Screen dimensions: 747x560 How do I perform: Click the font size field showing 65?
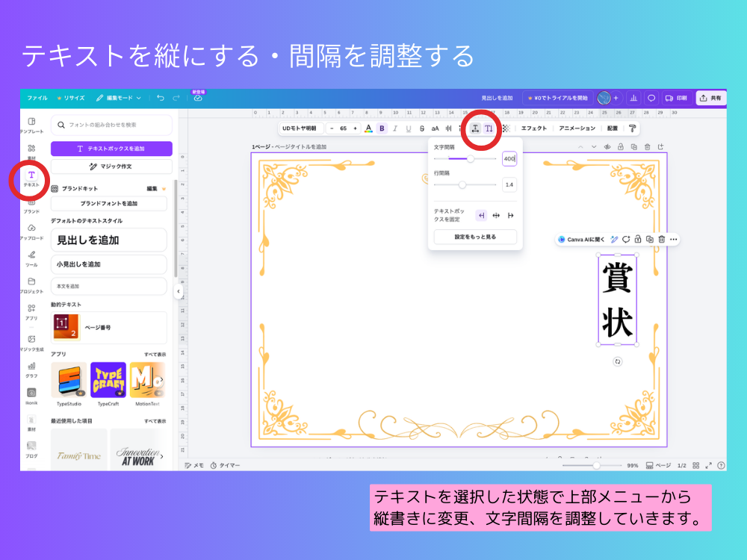tap(343, 128)
